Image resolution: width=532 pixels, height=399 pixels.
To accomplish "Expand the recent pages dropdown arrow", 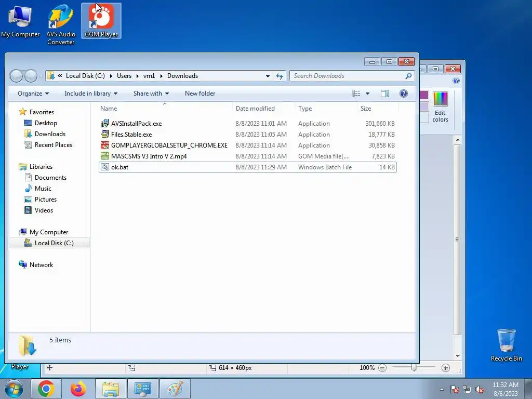I will (41, 76).
